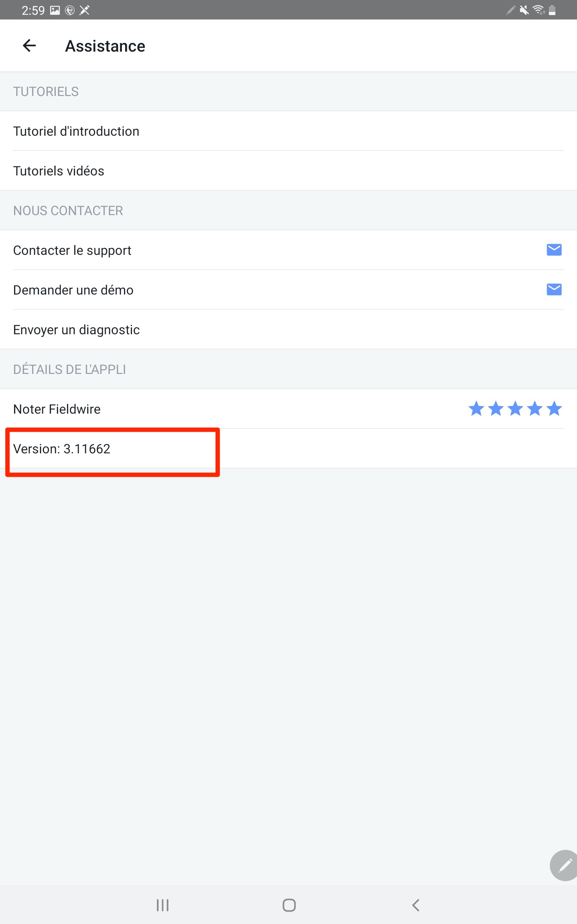Tap the floating pencil edit button
Viewport: 577px width, 924px height.
564,866
